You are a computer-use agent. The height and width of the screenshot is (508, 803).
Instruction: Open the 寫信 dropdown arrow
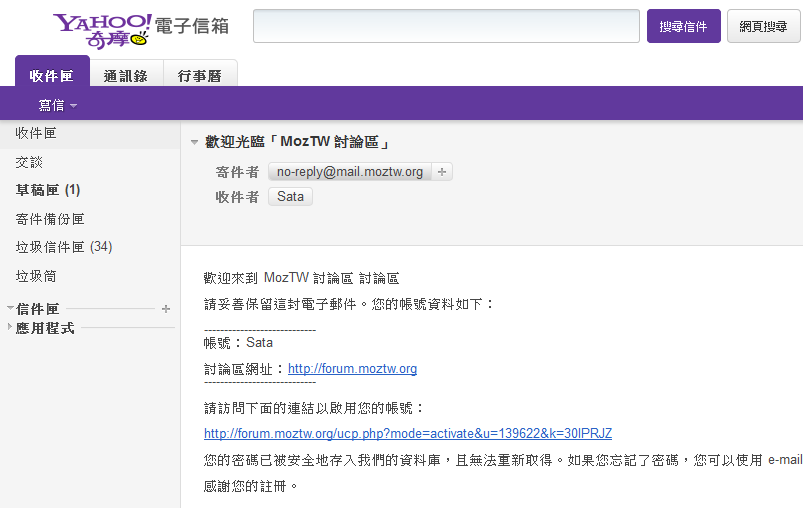74,106
